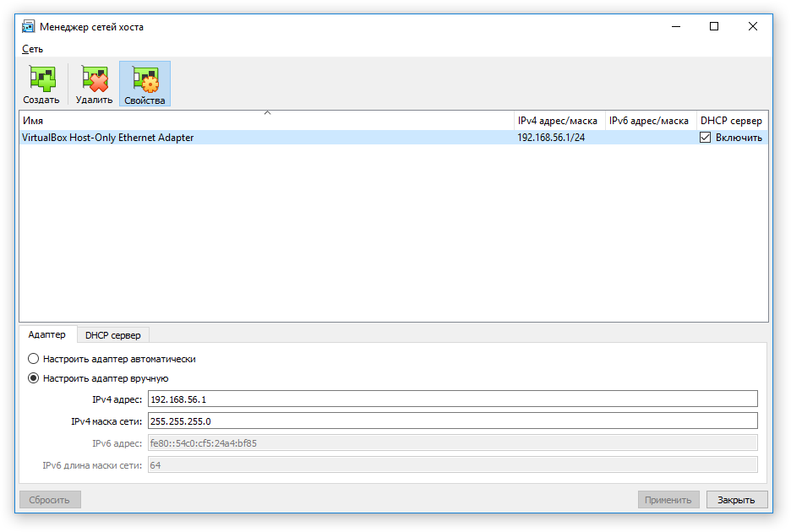Click the IPv4 адрес/маска column header

tap(559, 121)
